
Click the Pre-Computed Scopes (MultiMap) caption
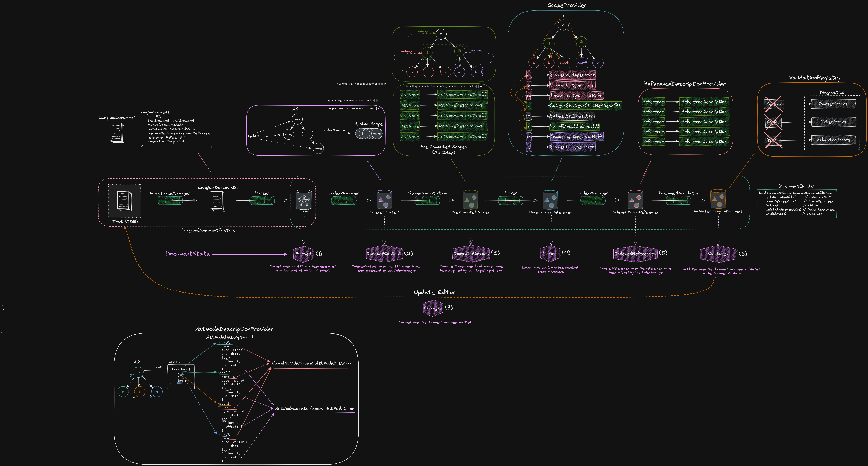(443, 150)
